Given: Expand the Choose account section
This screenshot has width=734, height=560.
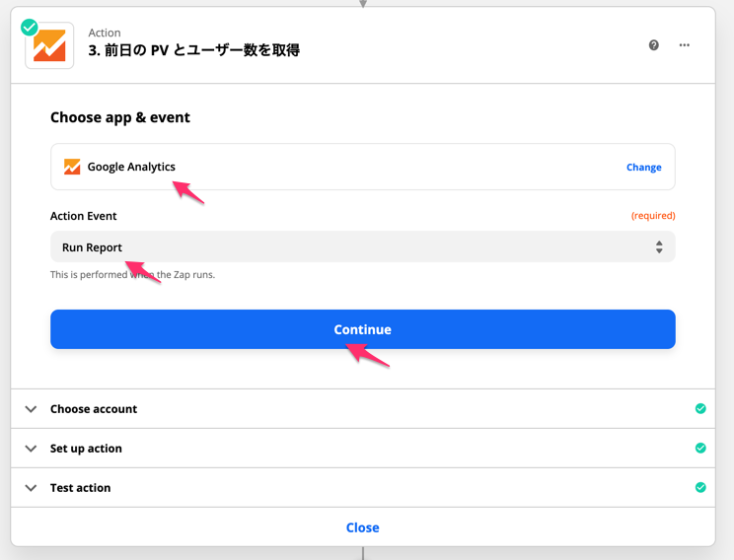Looking at the screenshot, I should (363, 408).
